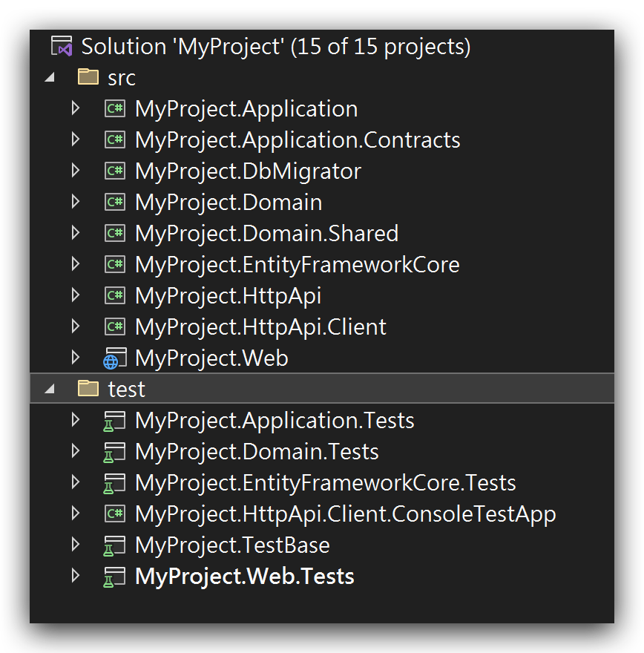The height and width of the screenshot is (653, 644).
Task: Expand MyProject.Application.Contracts to show contents
Action: click(75, 140)
